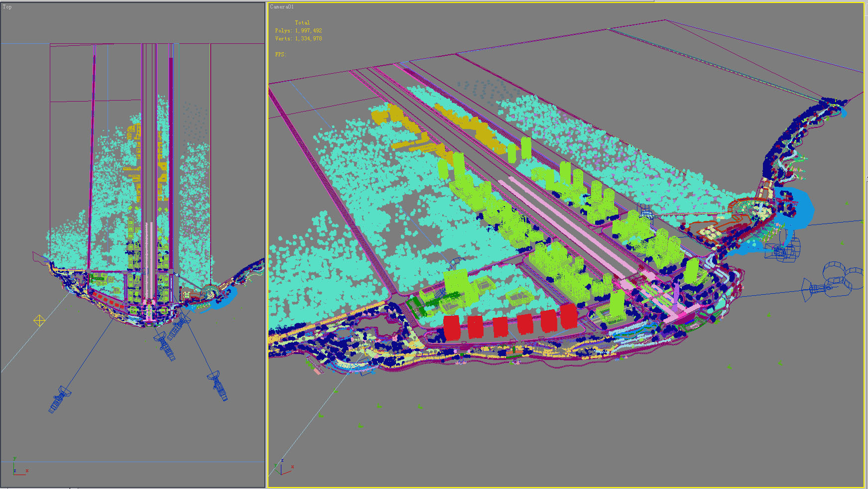This screenshot has height=489, width=868.
Task: Select the far-right camera in Camera01 view
Action: click(x=833, y=282)
